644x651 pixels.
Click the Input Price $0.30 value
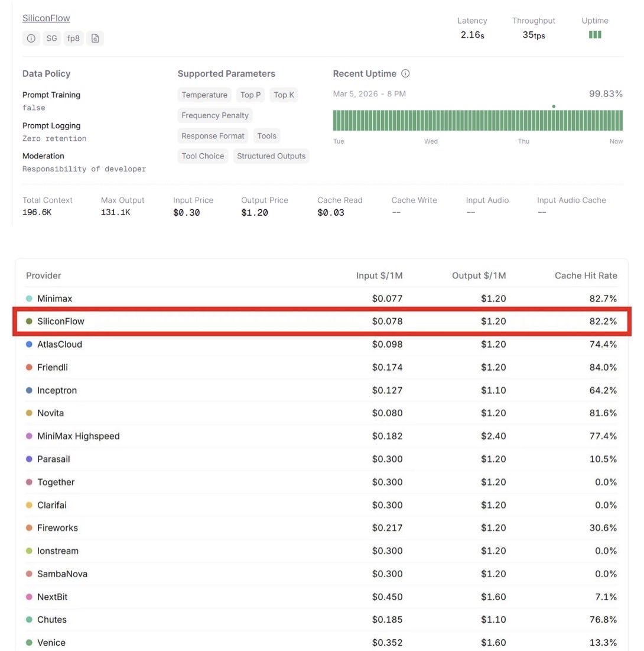186,213
